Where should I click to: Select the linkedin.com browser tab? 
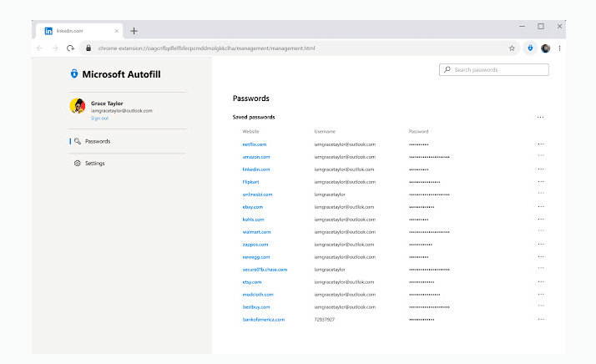79,31
